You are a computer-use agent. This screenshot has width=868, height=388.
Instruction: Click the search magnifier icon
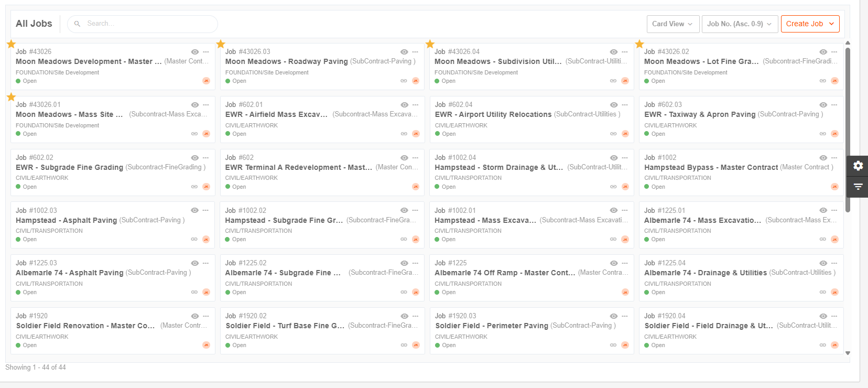pos(77,24)
